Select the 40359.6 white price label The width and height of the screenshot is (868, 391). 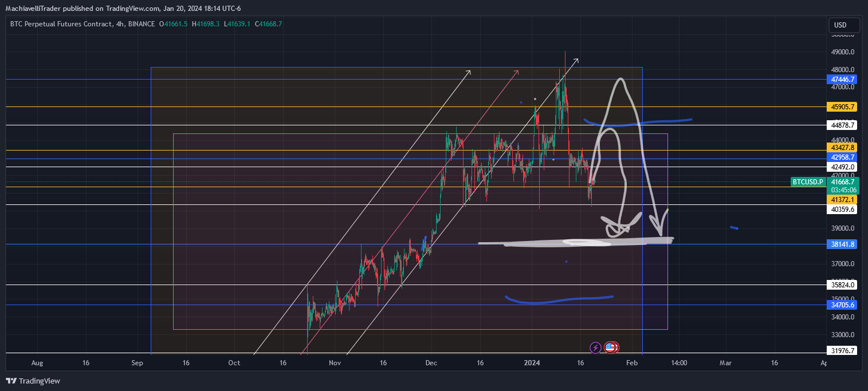click(842, 210)
